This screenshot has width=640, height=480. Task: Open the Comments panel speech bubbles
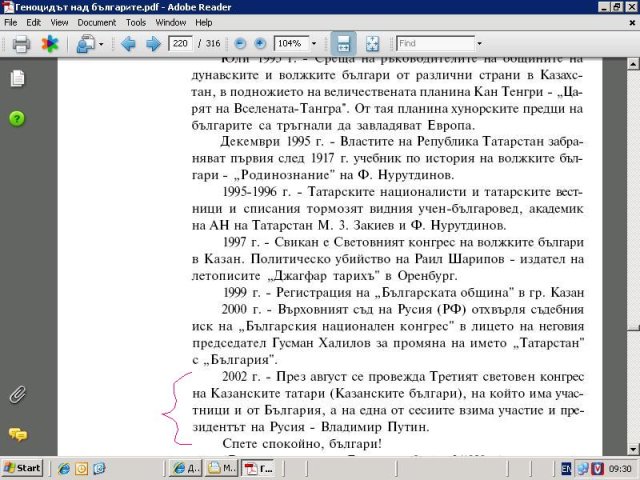tap(18, 435)
